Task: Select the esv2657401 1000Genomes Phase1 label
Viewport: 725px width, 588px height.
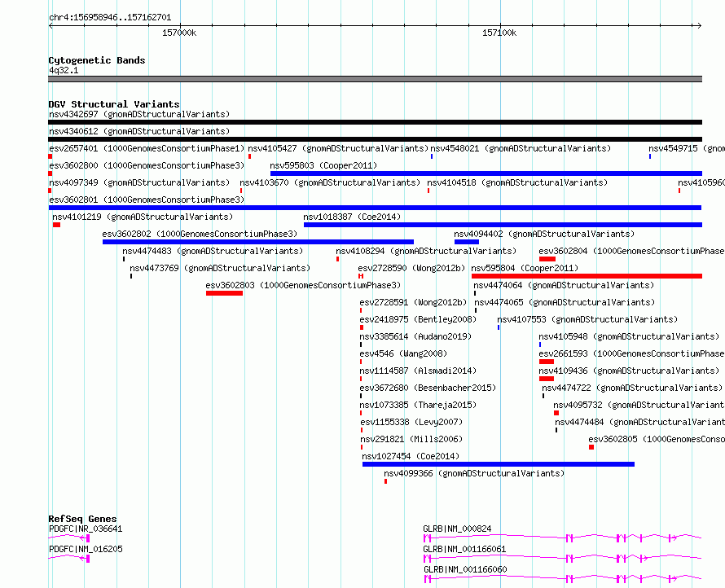Action: point(147,148)
